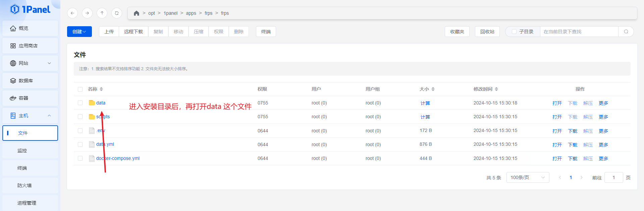The height and width of the screenshot is (211, 644).
Task: Click the search magnifier icon
Action: 626,32
